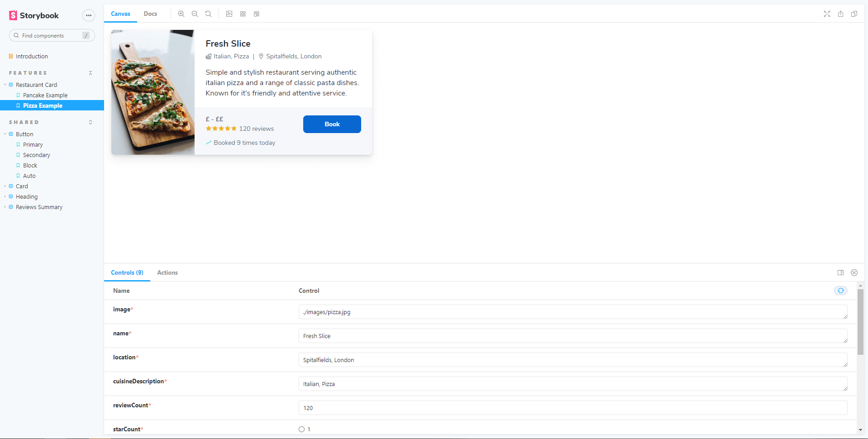Open the Actions tab
Screen dimensions: 868x439
pyautogui.click(x=167, y=272)
